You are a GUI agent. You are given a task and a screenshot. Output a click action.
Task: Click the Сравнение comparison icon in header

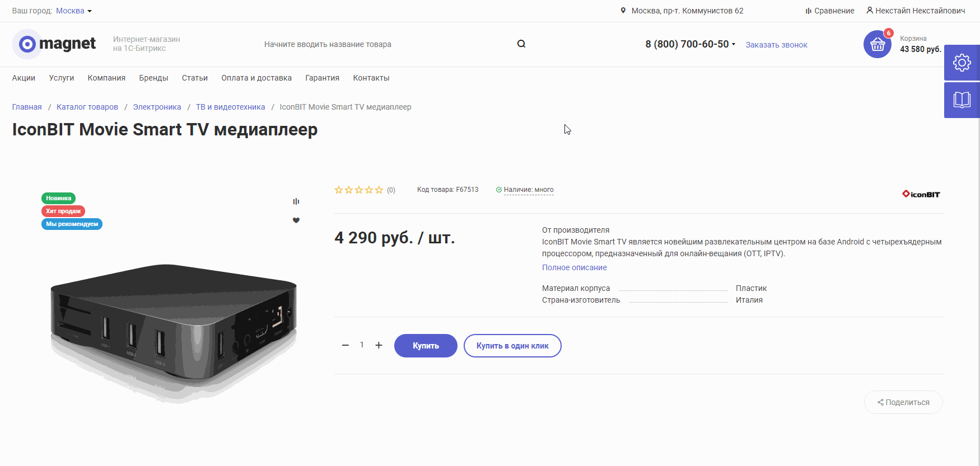tap(808, 11)
